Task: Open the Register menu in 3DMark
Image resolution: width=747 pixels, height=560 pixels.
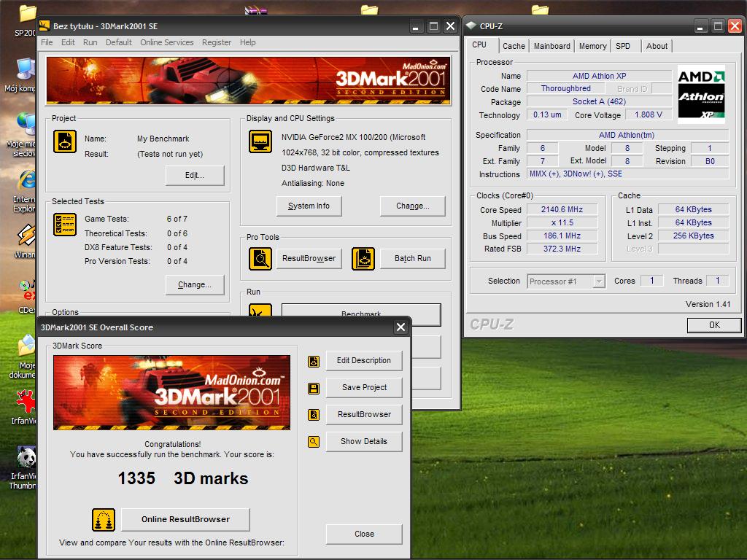Action: pyautogui.click(x=216, y=42)
